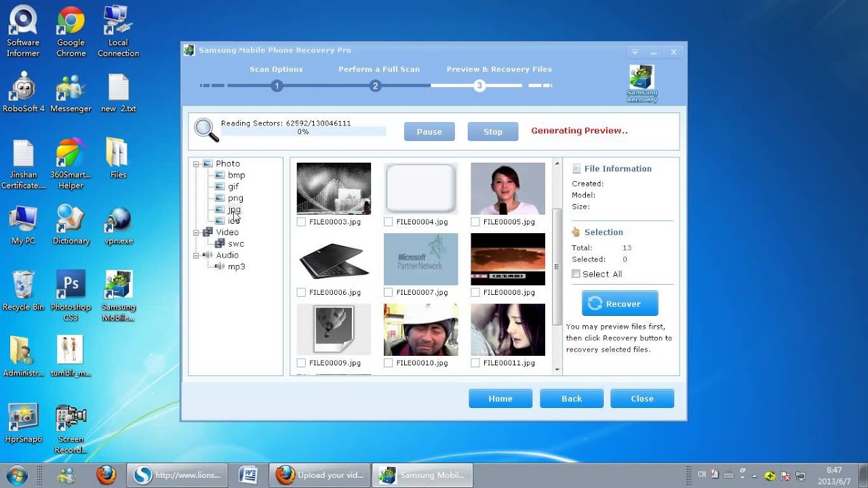Tick the checkbox for FILE00003.jpg

click(301, 222)
